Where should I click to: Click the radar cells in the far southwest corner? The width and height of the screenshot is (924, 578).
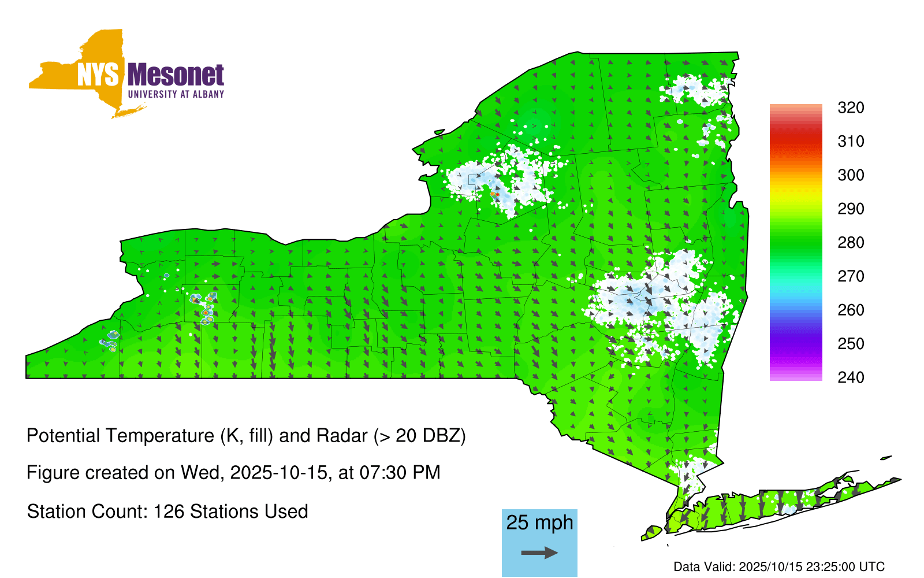[109, 340]
